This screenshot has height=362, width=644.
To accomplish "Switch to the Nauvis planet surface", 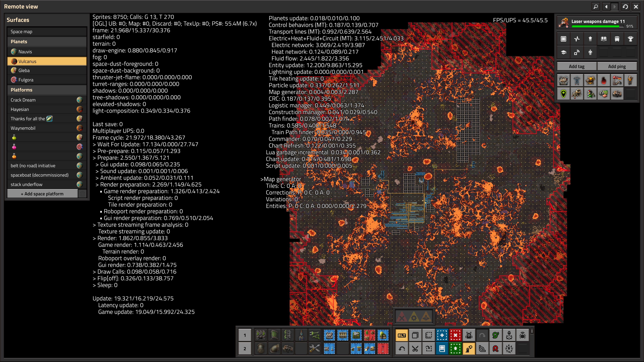I will tap(47, 52).
